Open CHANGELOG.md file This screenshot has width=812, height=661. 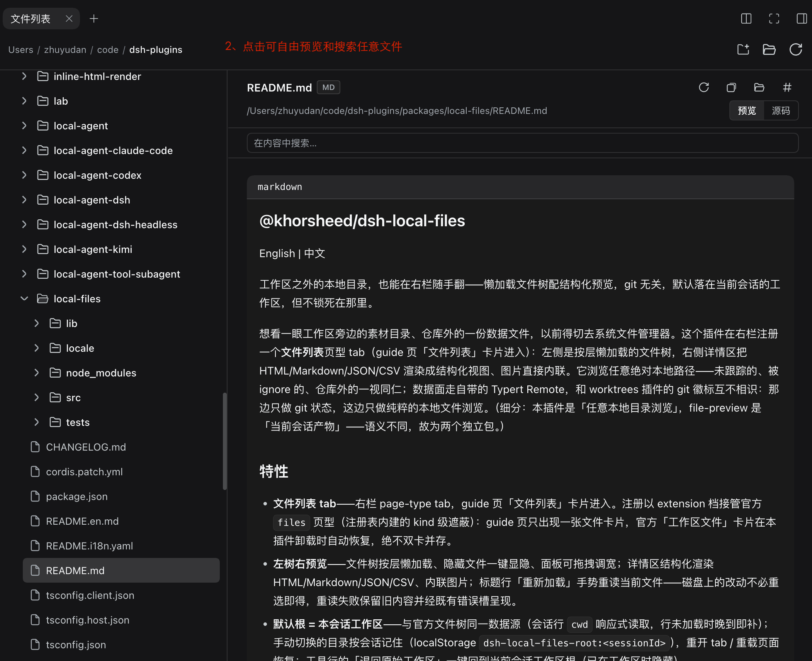coord(121,447)
